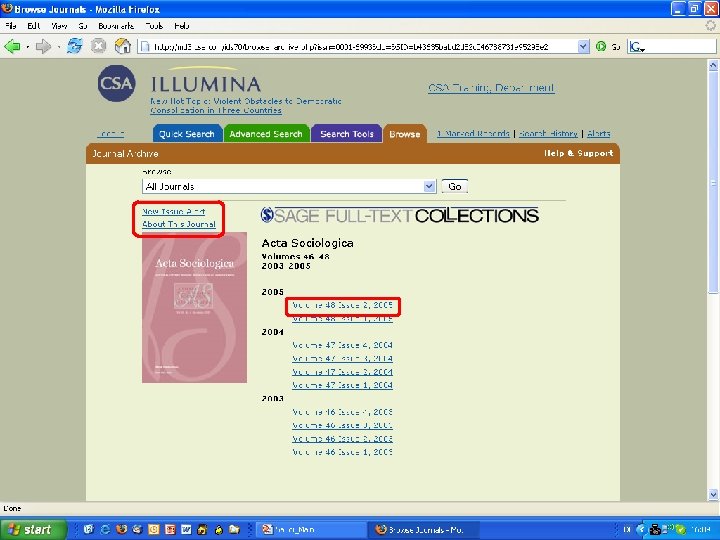Image resolution: width=720 pixels, height=540 pixels.
Task: Open Volume 47 Issue 4, 2004
Action: coord(343,345)
